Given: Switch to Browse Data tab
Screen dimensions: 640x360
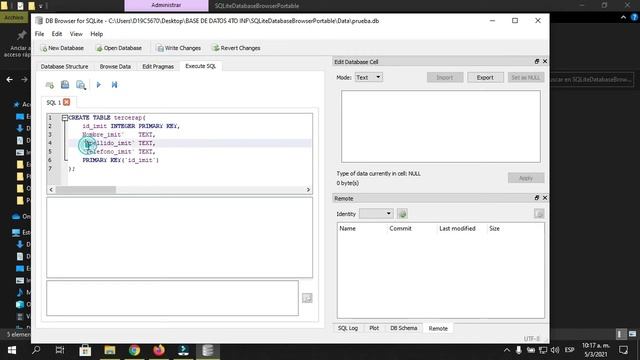Looking at the screenshot, I should click(x=115, y=67).
